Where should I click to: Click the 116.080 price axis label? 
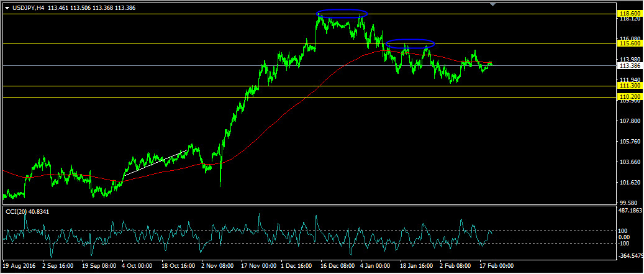point(630,39)
